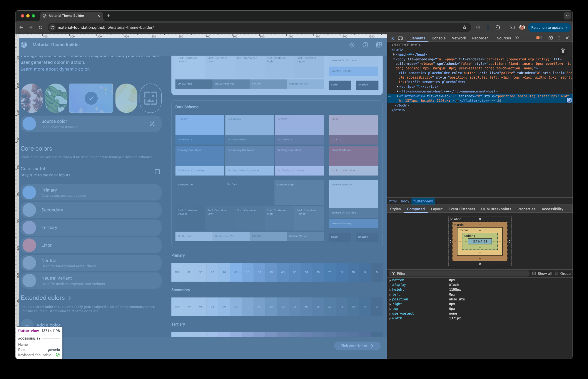Enable the Color match checkbox
Viewport: 588px width, 379px height.
(157, 172)
